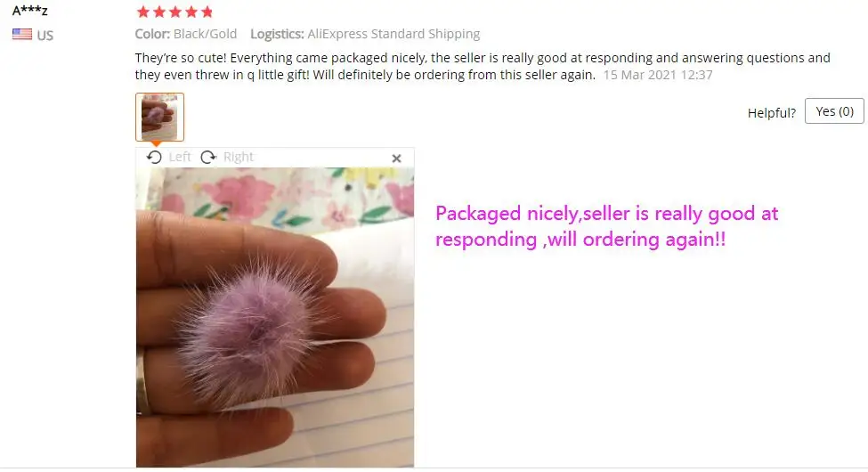This screenshot has width=868, height=472.
Task: Click the reviewer name A***z
Action: (x=30, y=10)
